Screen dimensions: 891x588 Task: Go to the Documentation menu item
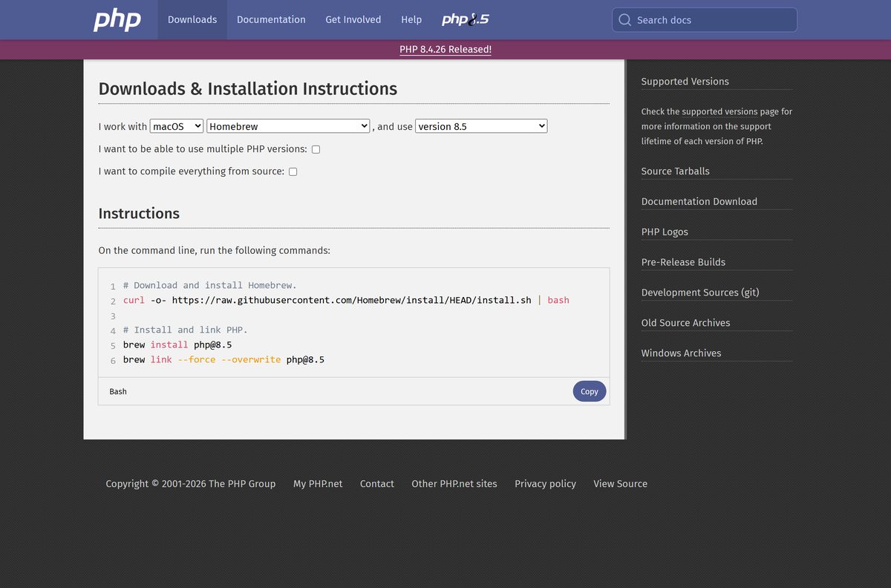coord(271,20)
